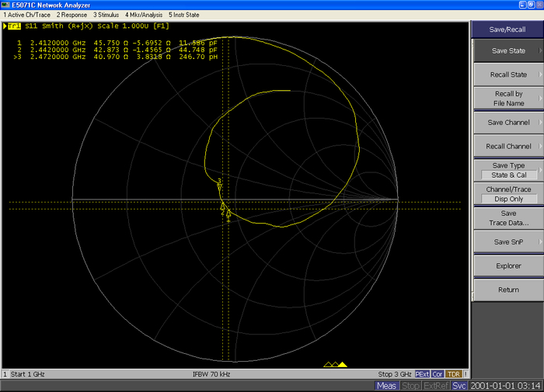Click the Tr1 trace label

pyautogui.click(x=13, y=26)
